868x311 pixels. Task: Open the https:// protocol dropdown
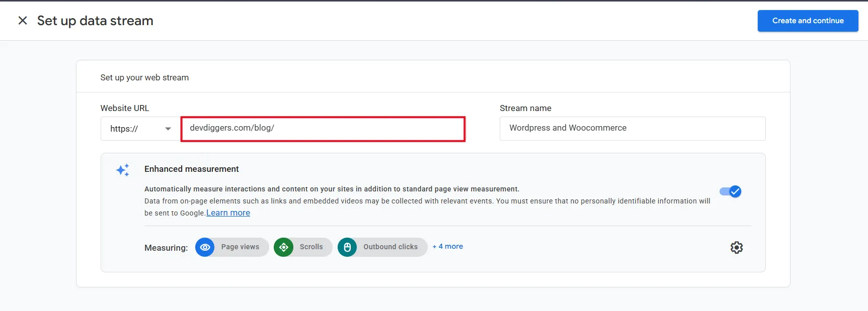140,129
